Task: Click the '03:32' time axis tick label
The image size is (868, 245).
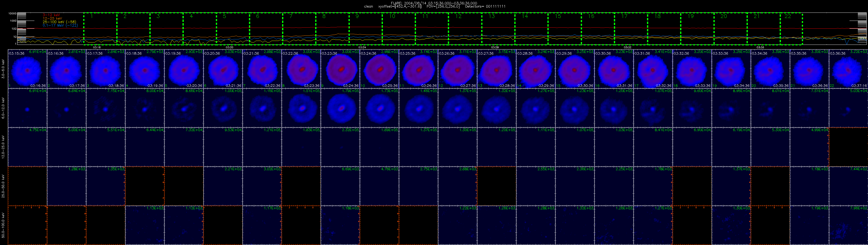Action: [627, 47]
